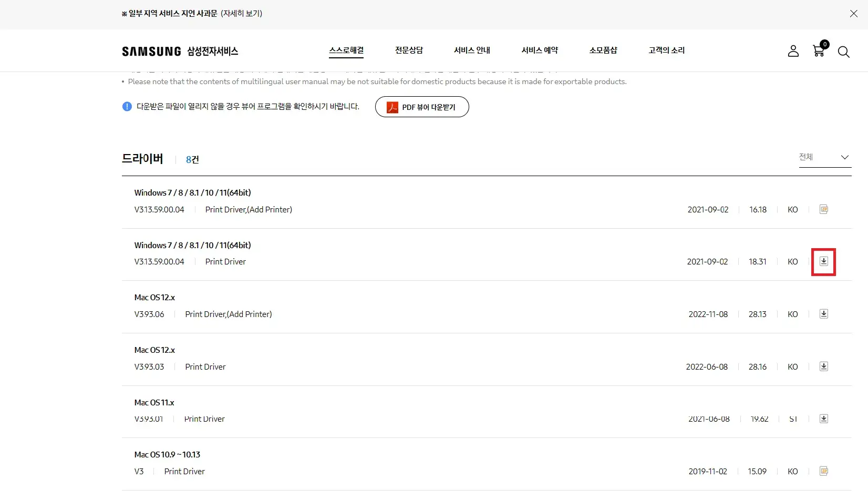This screenshot has width=868, height=500.
Task: Click the file icon on the first Windows driver row
Action: [x=824, y=209]
